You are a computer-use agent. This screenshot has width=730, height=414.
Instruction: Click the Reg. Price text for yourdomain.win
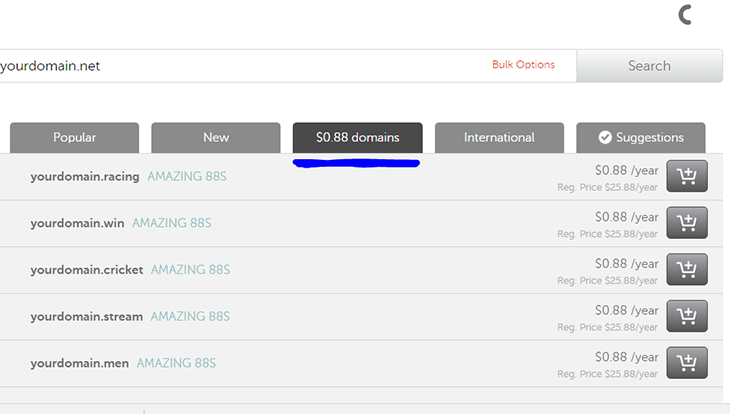(608, 234)
